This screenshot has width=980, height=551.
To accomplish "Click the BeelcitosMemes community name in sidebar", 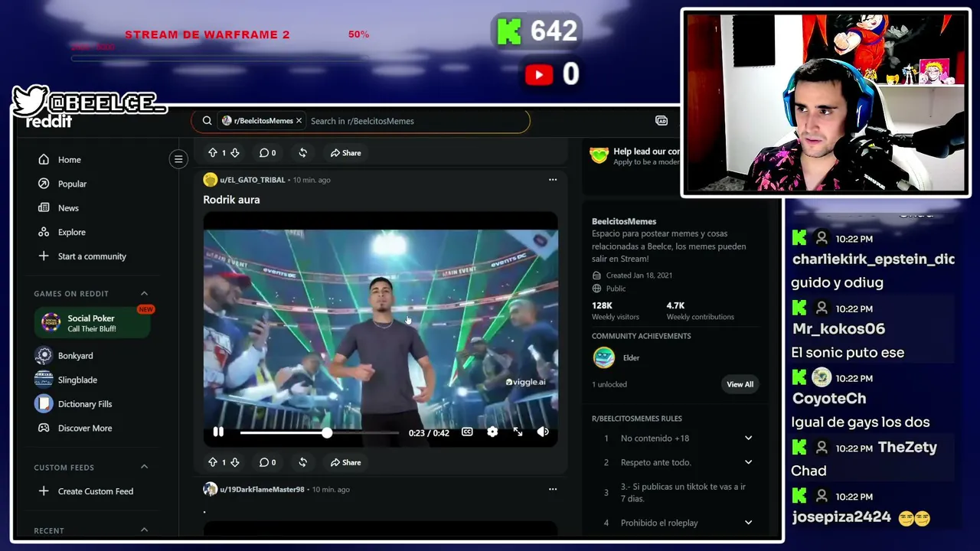I will pos(624,221).
